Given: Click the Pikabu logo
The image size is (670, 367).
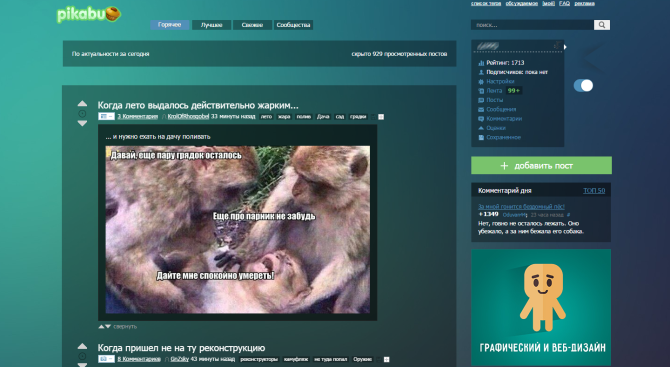Looking at the screenshot, I should click(89, 14).
